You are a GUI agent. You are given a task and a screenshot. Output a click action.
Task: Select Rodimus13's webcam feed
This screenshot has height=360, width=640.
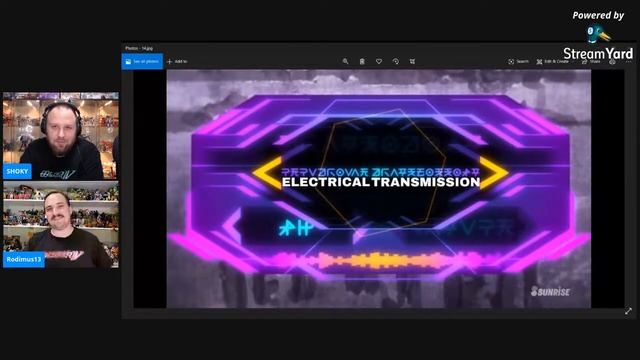tap(61, 225)
